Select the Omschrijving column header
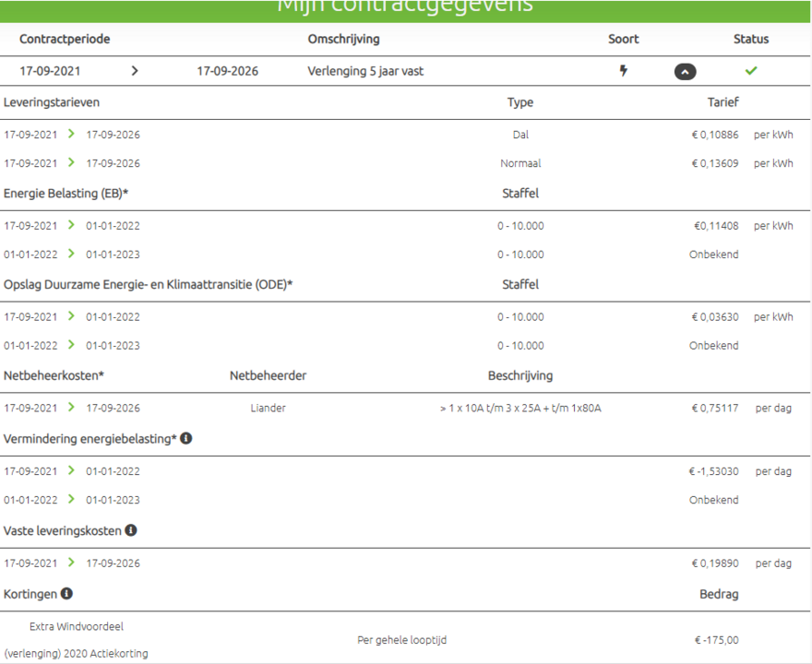Screen dimensions: 812x664 343,40
